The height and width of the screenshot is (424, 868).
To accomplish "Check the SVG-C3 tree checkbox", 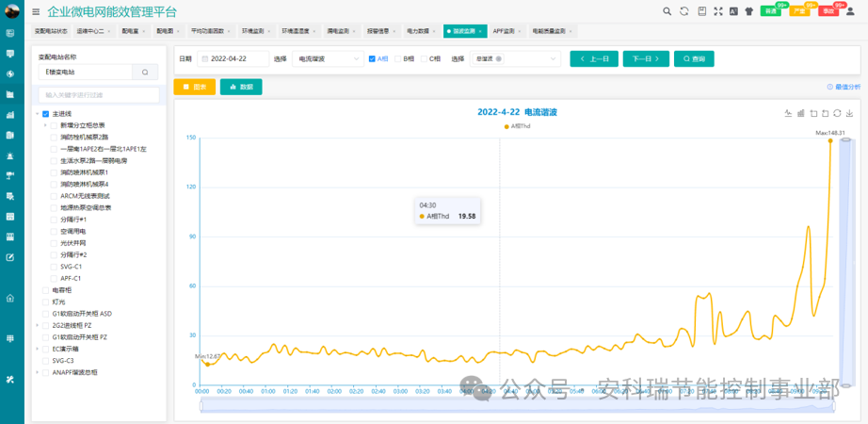I will click(46, 361).
